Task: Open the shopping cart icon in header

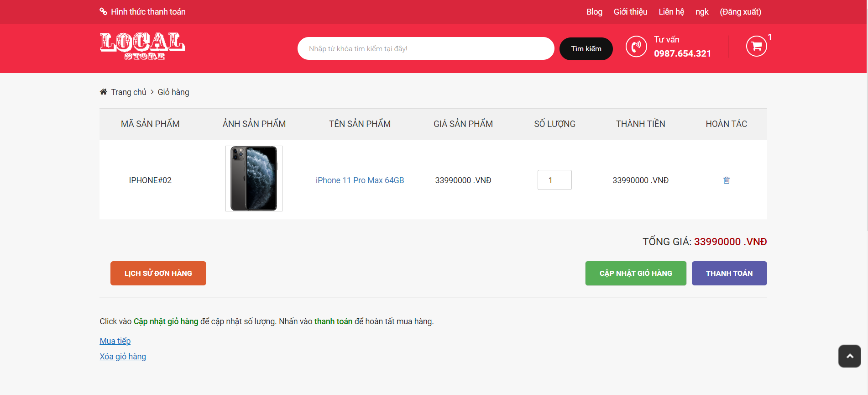Action: click(x=756, y=46)
